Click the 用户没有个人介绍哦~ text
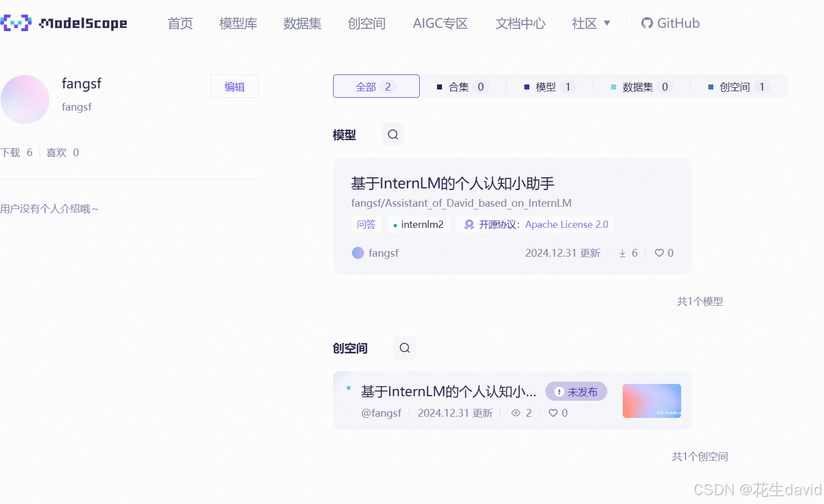Viewport: 824px width, 504px height. tap(49, 209)
